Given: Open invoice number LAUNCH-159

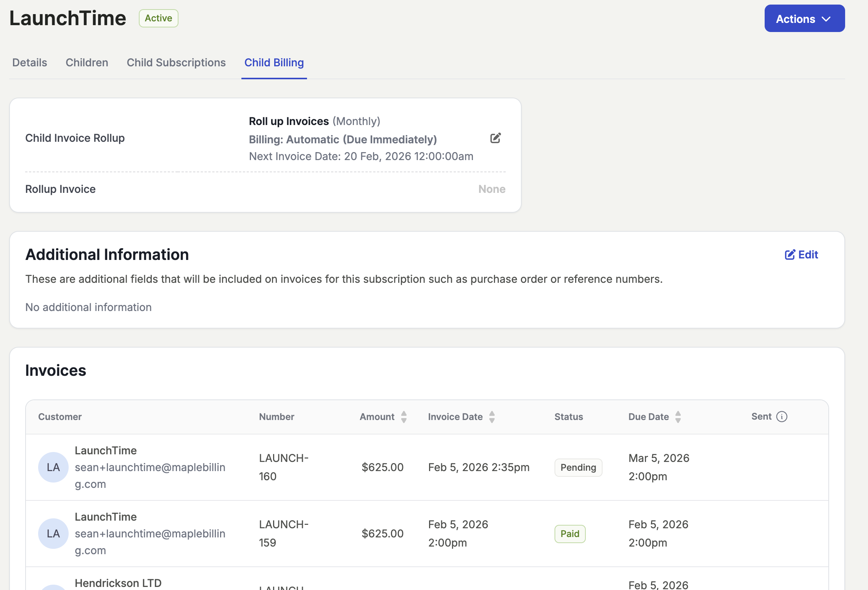Looking at the screenshot, I should coord(283,534).
